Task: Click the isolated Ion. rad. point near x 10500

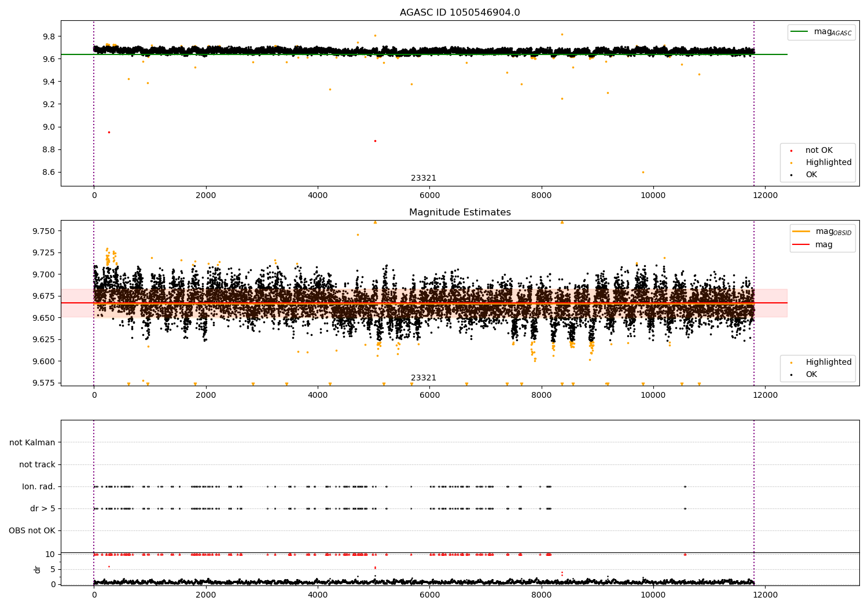Action: click(x=685, y=486)
